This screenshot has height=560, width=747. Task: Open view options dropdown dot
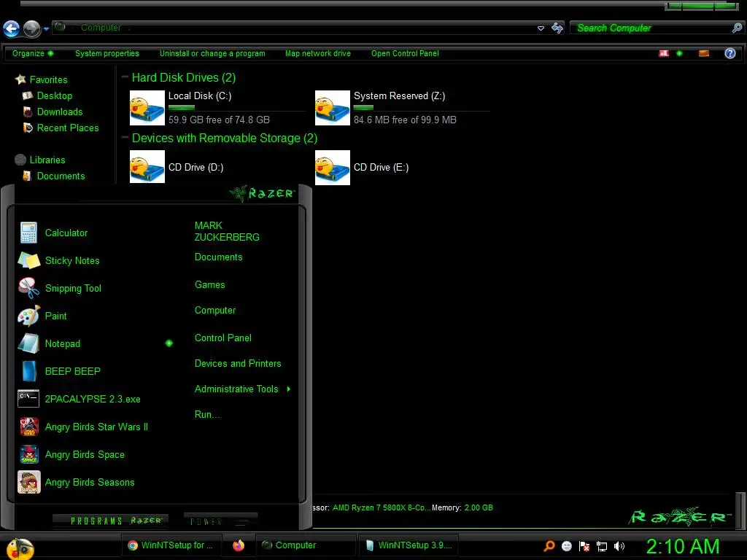click(679, 53)
